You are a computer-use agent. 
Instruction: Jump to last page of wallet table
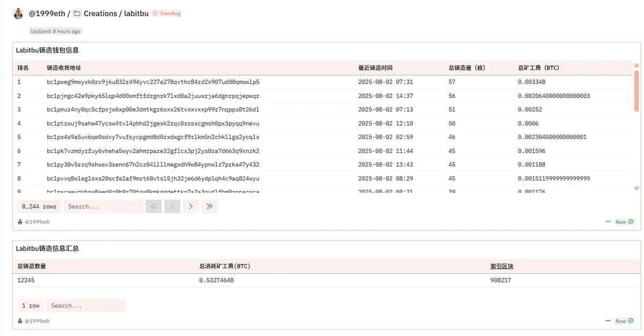pos(210,206)
